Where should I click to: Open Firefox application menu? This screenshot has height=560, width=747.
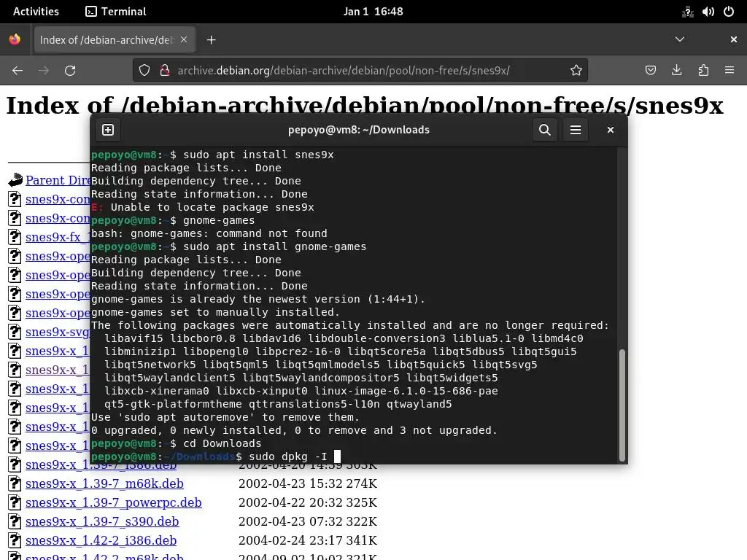729,71
